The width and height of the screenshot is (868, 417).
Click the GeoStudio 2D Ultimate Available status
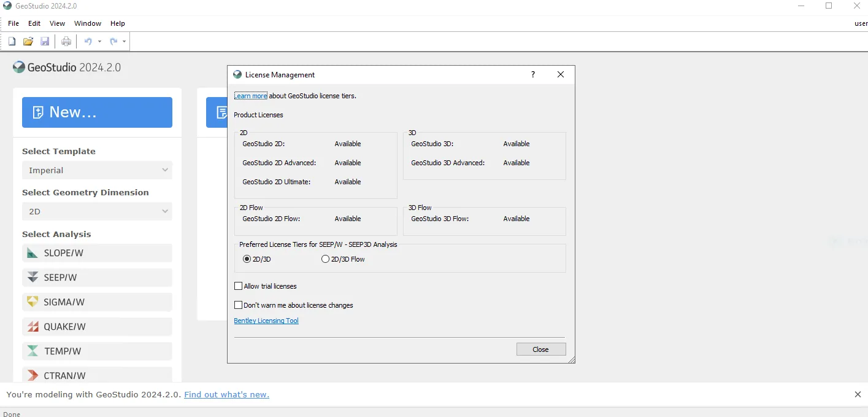[348, 182]
